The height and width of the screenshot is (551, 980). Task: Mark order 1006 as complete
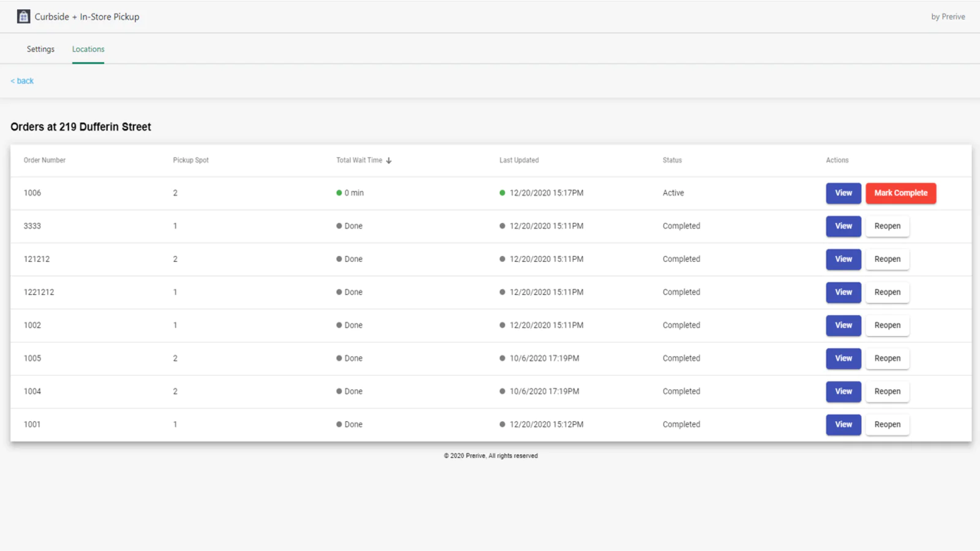[900, 193]
